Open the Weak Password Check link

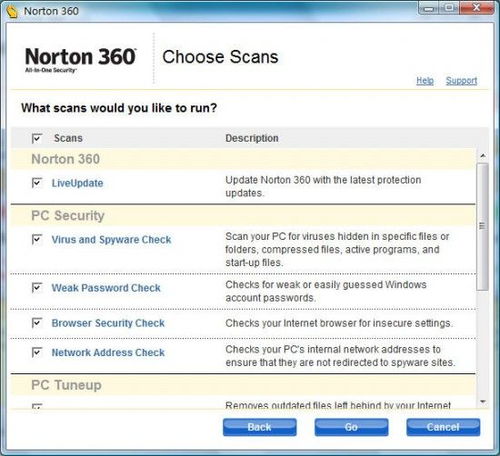pos(106,288)
